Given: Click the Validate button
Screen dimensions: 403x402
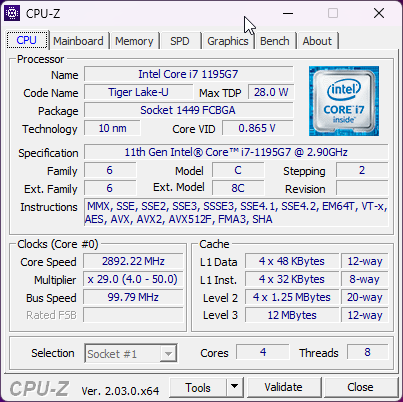Looking at the screenshot, I should 284,387.
